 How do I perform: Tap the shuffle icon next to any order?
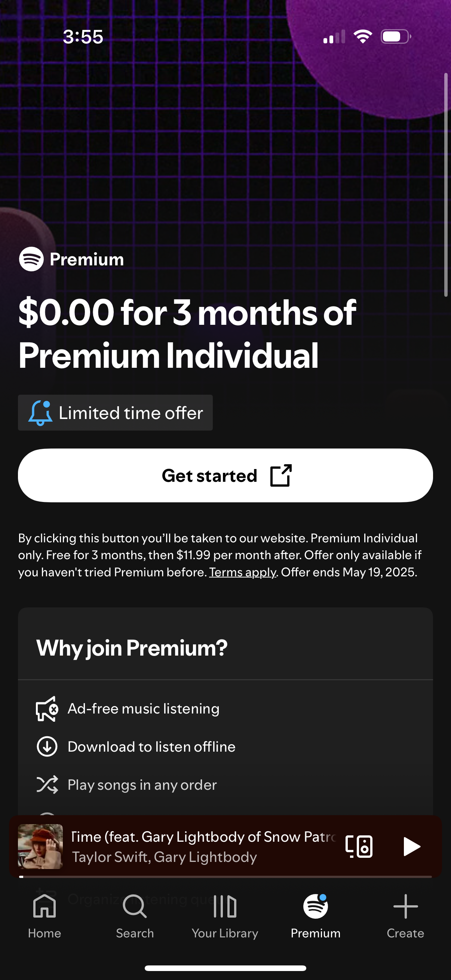pos(47,785)
